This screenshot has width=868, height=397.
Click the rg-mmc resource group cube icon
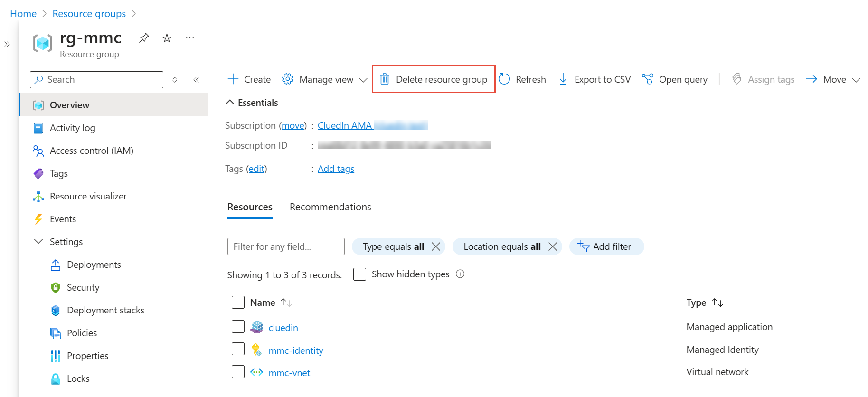(43, 43)
